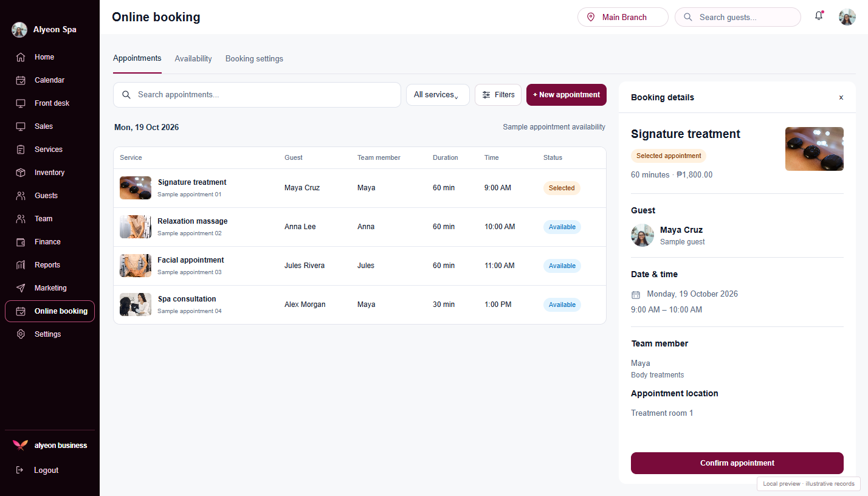Open the Marketing paper-plane icon
This screenshot has height=496, width=868.
click(21, 288)
